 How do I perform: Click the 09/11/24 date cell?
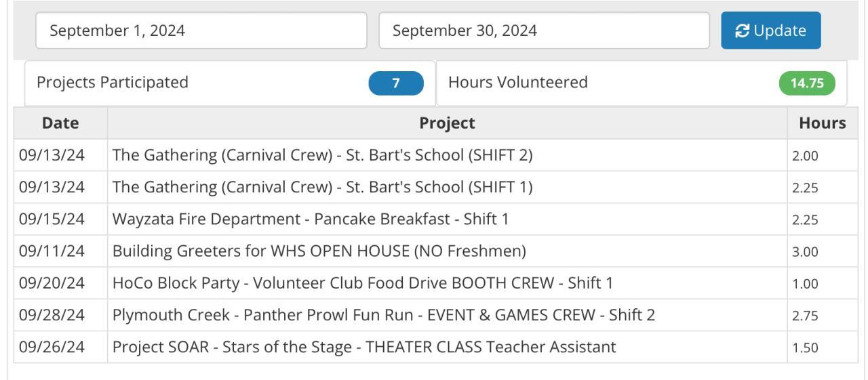[x=52, y=251]
